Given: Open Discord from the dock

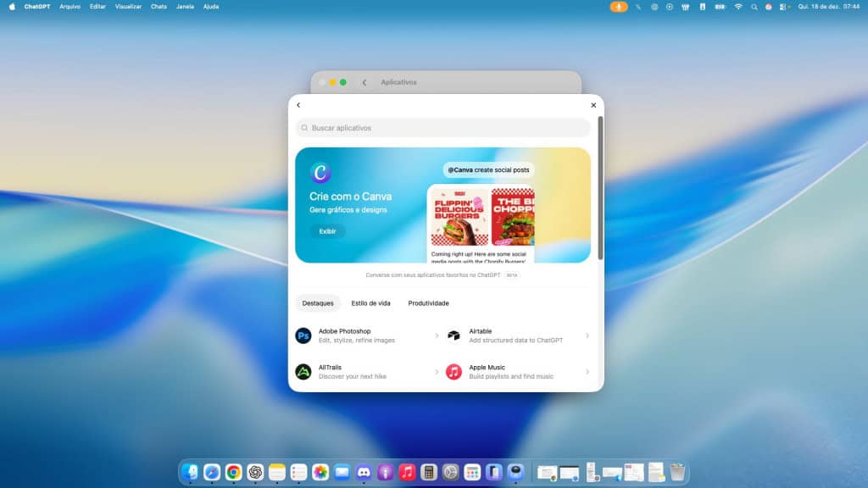Looking at the screenshot, I should tap(364, 472).
